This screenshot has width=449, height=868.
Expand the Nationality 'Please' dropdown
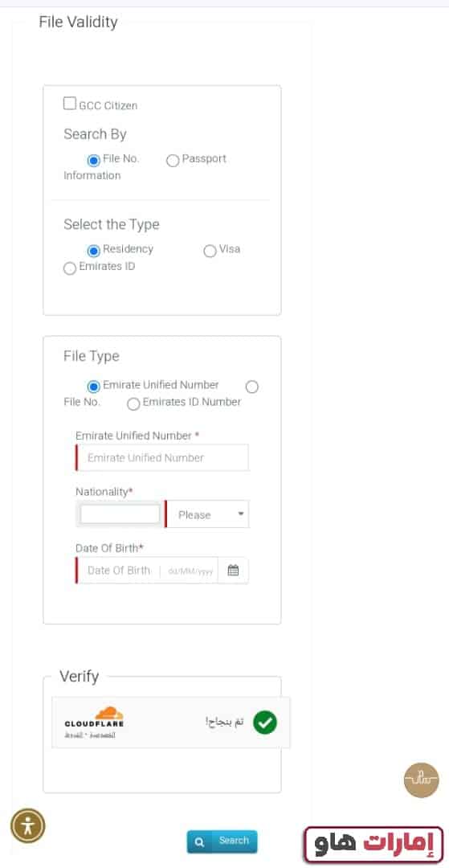tap(207, 514)
